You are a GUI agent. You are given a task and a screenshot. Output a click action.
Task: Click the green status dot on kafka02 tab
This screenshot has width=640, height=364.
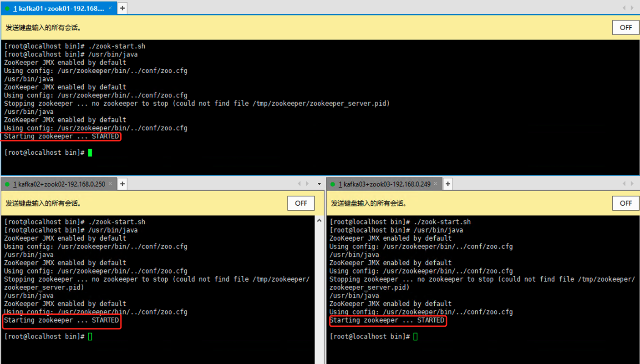point(7,184)
